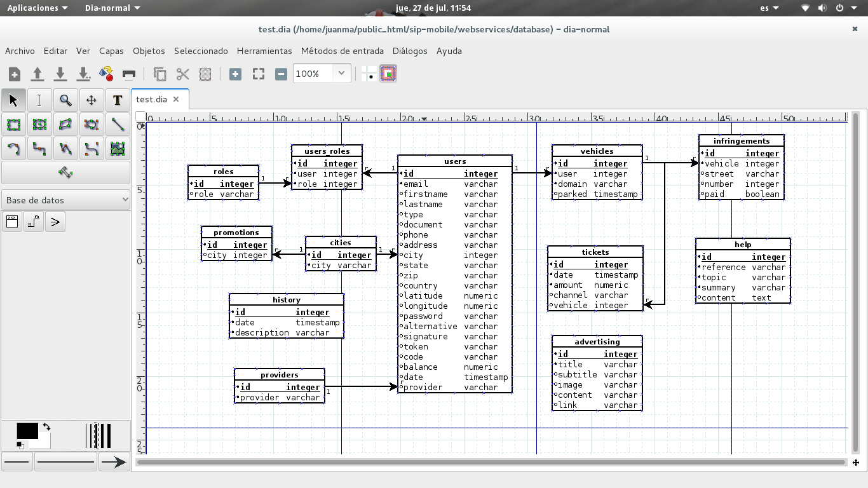The width and height of the screenshot is (868, 488).
Task: Swap foreground and background colors
Action: click(x=46, y=427)
